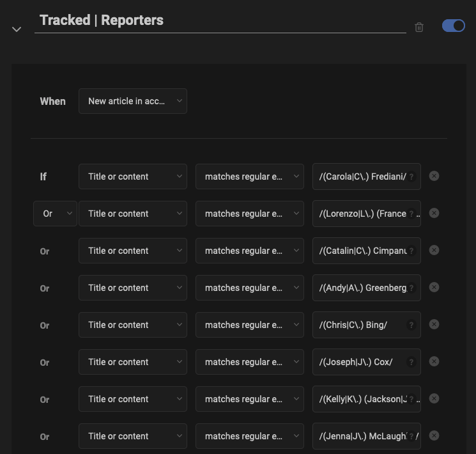476x454 pixels.
Task: Remove the Joseph Cox condition row
Action: (434, 361)
